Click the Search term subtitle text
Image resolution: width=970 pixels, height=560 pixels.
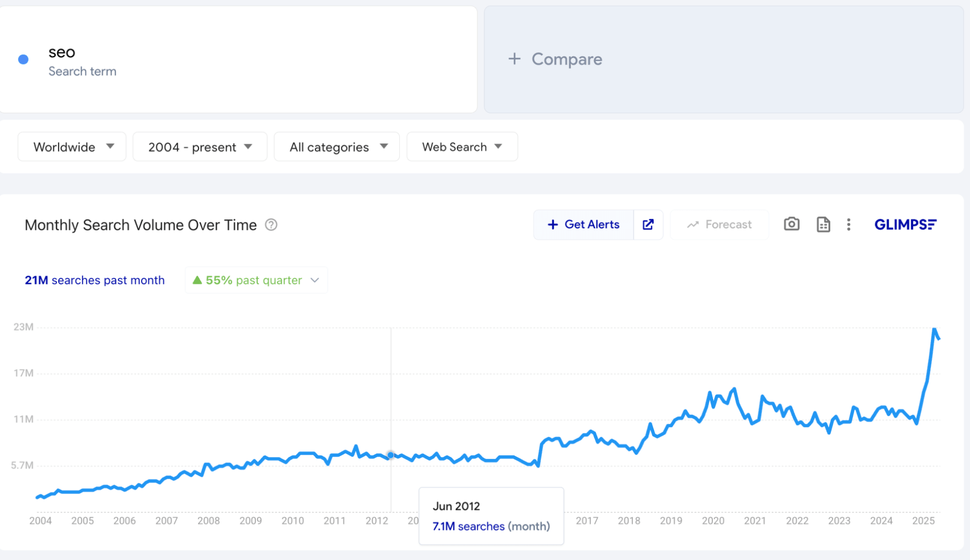[82, 71]
